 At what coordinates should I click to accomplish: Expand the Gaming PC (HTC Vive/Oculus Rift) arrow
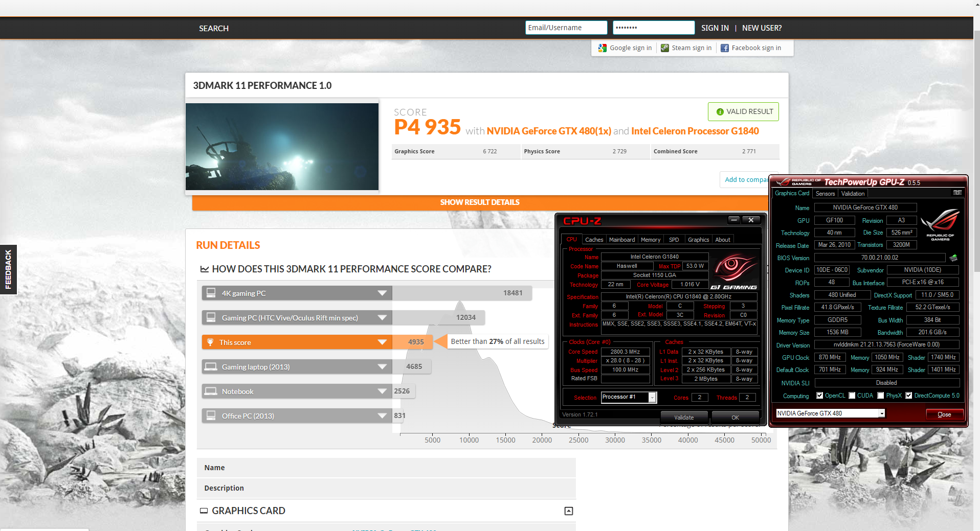point(382,317)
